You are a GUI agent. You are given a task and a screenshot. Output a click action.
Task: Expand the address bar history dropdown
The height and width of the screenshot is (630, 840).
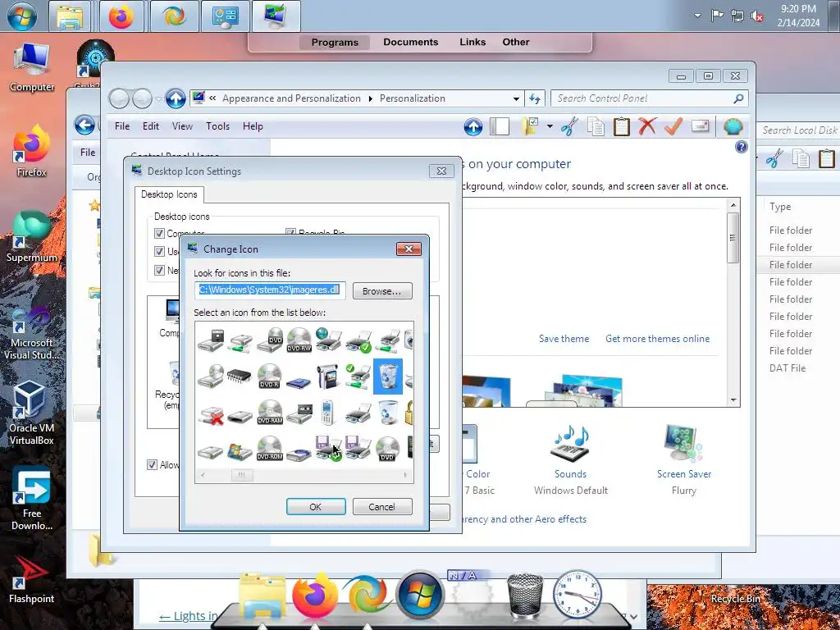coord(516,98)
